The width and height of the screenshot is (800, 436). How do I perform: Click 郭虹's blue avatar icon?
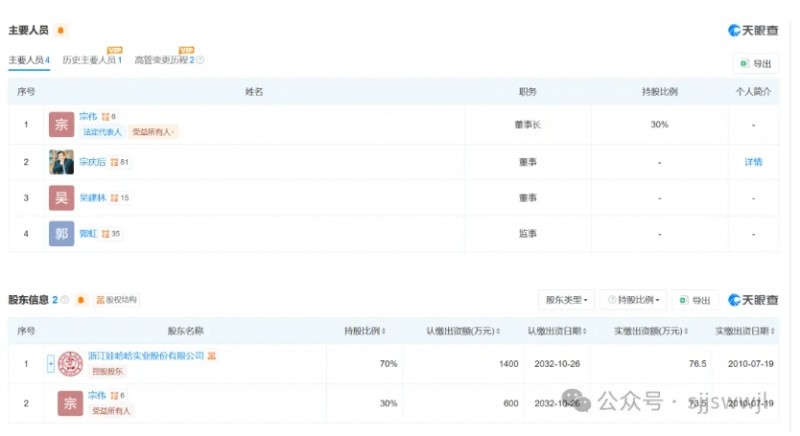61,234
